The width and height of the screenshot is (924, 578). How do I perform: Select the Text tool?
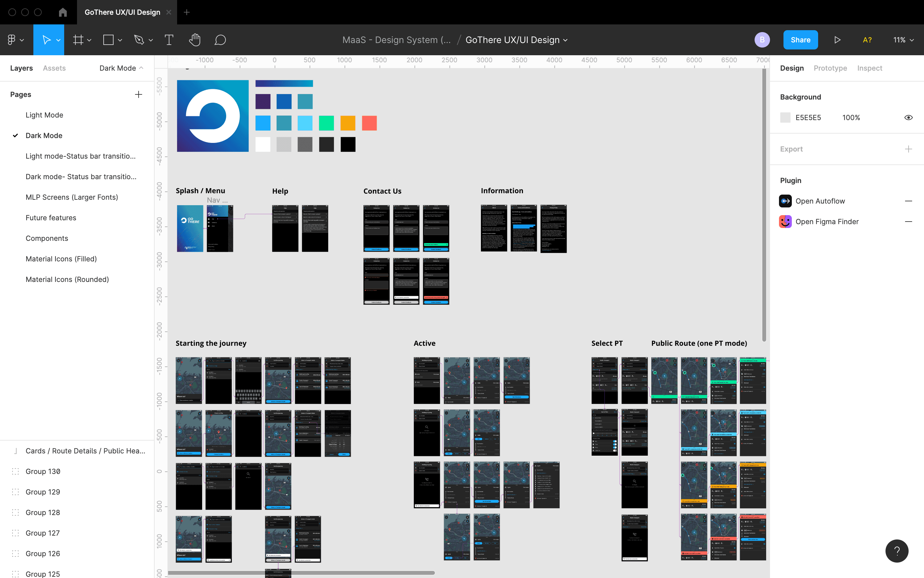pos(169,40)
